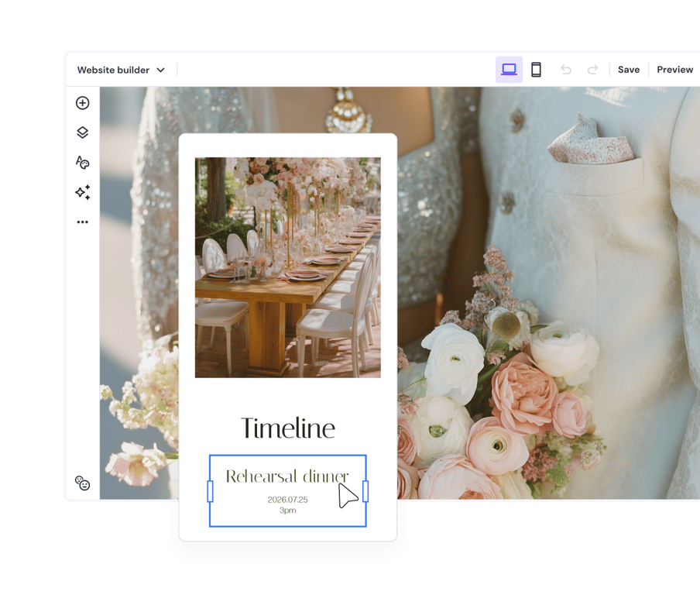
Task: Open the Layers panel icon
Action: tap(82, 132)
